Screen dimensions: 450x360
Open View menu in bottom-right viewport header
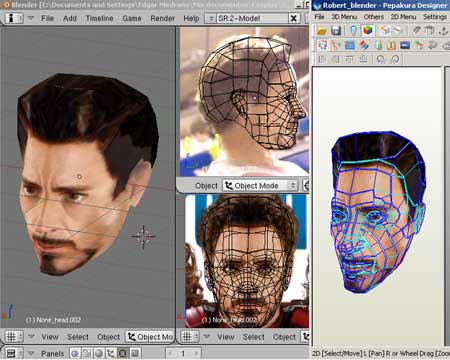pyautogui.click(x=226, y=337)
